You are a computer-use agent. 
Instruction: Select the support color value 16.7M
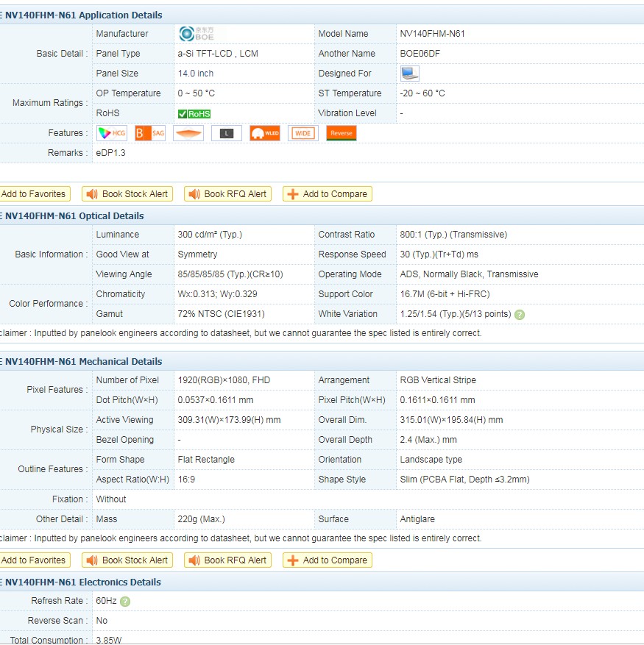click(445, 294)
